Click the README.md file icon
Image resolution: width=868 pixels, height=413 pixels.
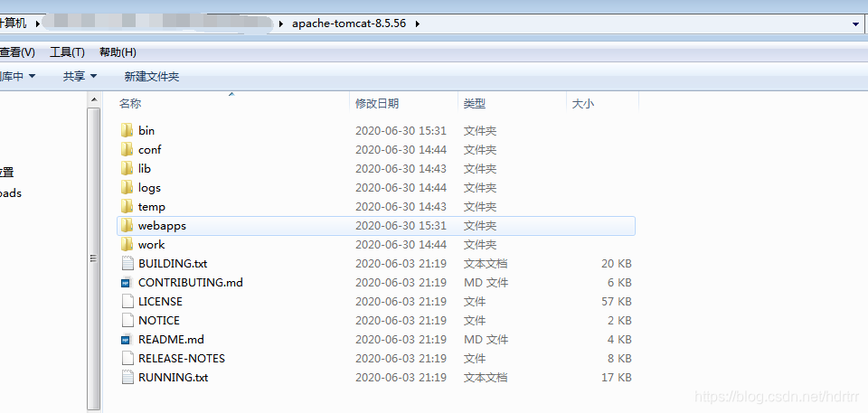coord(127,340)
